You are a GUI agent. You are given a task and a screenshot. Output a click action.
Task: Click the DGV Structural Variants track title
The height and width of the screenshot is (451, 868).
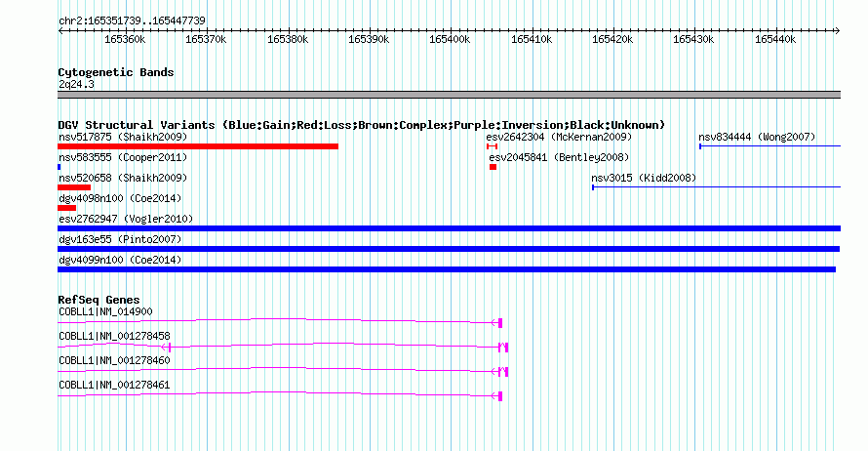pyautogui.click(x=362, y=125)
